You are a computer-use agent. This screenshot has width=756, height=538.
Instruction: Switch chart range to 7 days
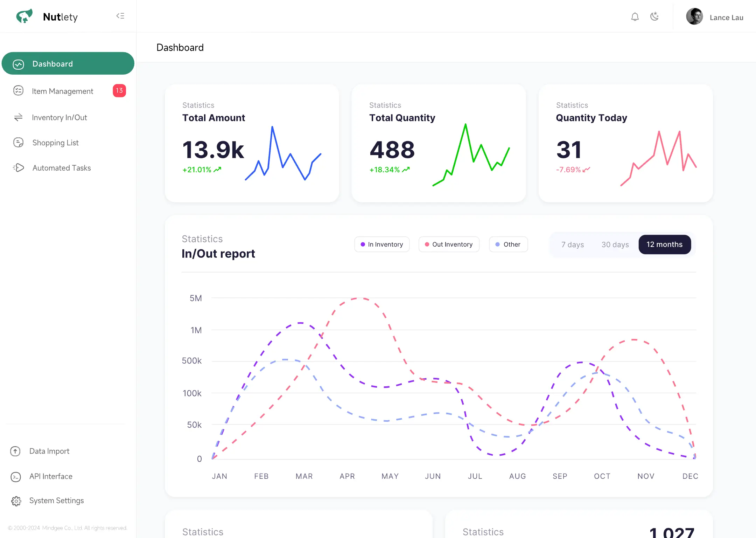(573, 244)
